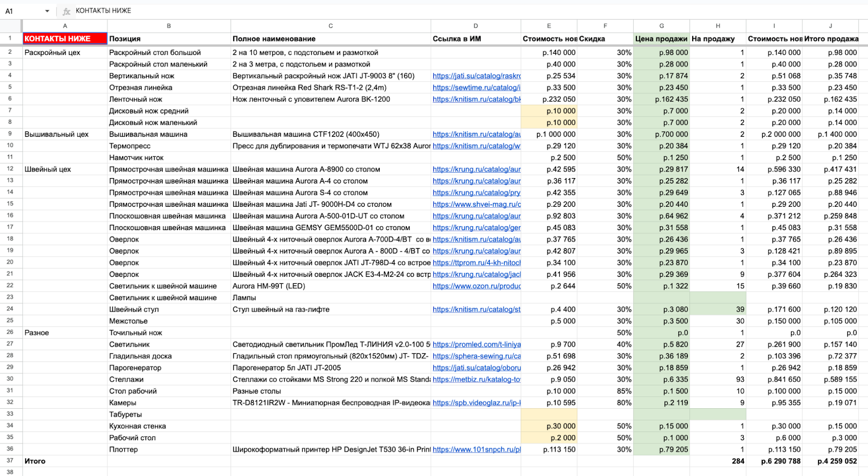The height and width of the screenshot is (476, 868).
Task: Select the Швейный стул cell
Action: pos(169,309)
